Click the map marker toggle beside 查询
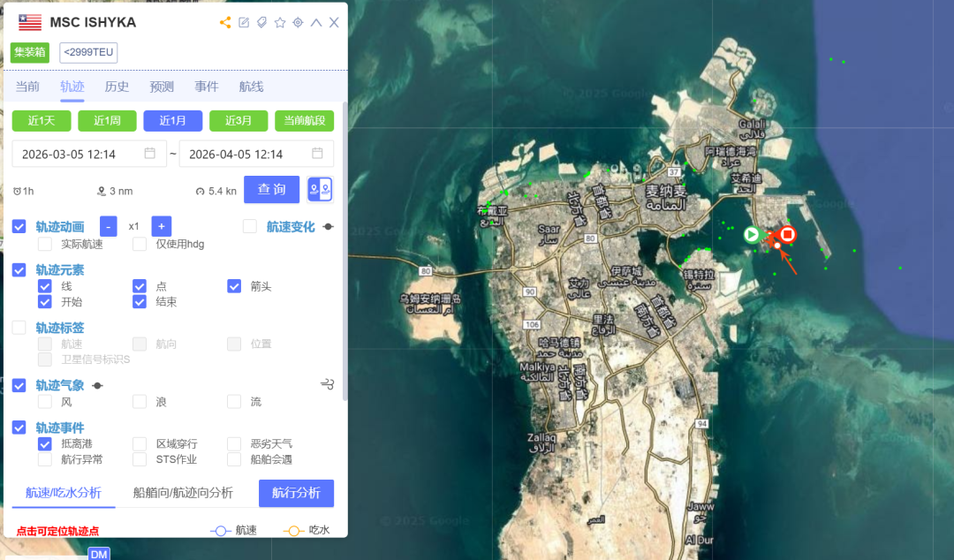Image resolution: width=954 pixels, height=560 pixels. (x=320, y=190)
